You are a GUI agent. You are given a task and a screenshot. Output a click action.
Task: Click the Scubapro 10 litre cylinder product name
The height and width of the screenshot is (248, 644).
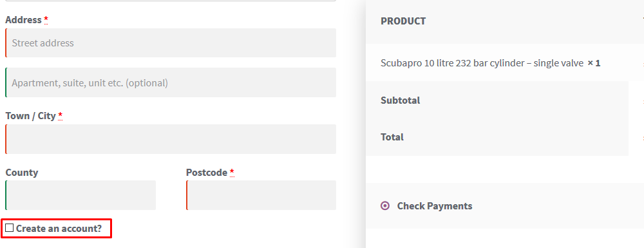coord(482,63)
